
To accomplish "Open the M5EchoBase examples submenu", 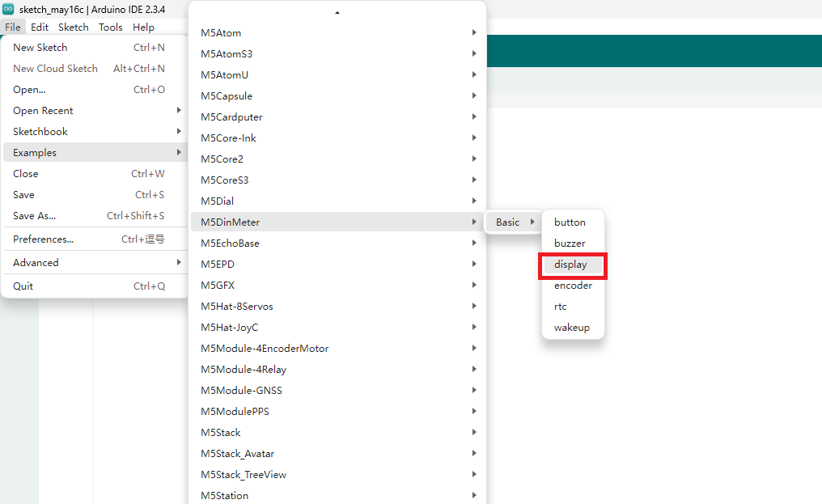I will 337,243.
